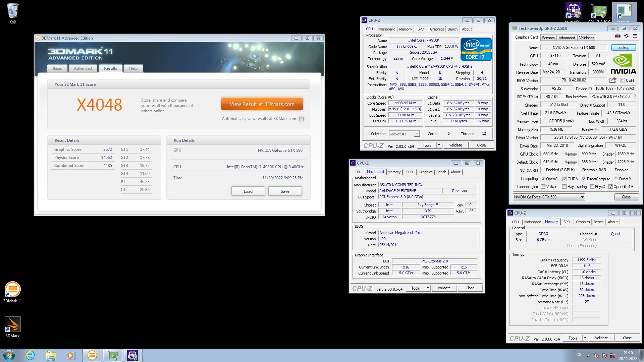Expand Tools arrow in CPU-Z Mainboard window
This screenshot has width=644, height=362.
pos(428,288)
